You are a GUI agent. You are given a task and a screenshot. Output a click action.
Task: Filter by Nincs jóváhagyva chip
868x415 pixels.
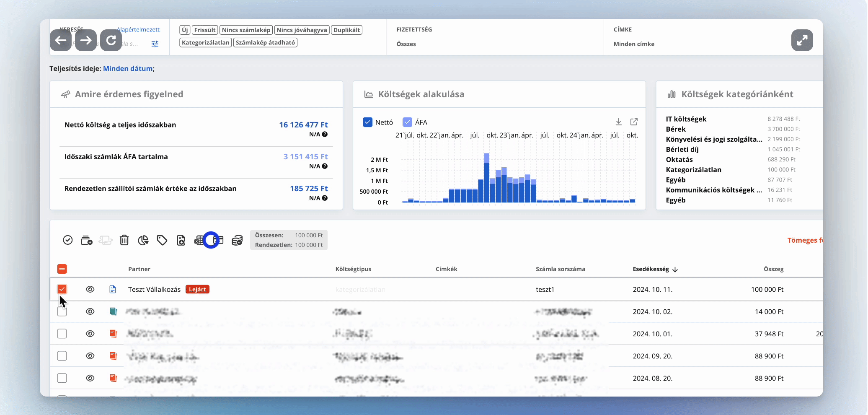(302, 30)
